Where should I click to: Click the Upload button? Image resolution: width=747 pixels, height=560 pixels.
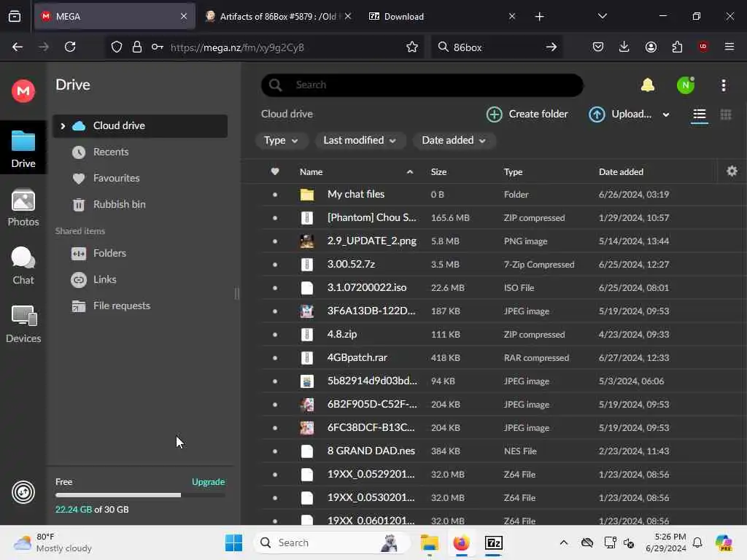point(620,114)
